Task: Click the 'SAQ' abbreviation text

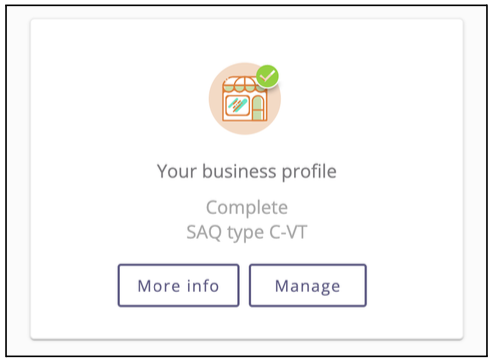Action: point(204,232)
